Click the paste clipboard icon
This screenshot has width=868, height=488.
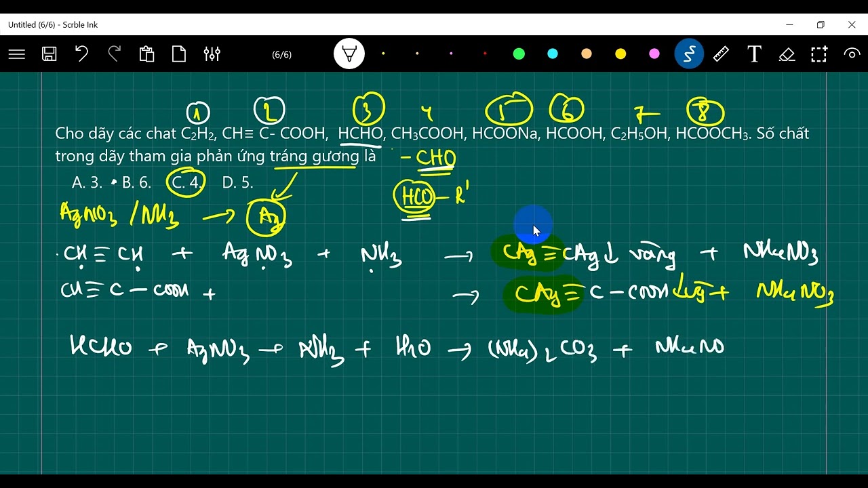(x=146, y=54)
